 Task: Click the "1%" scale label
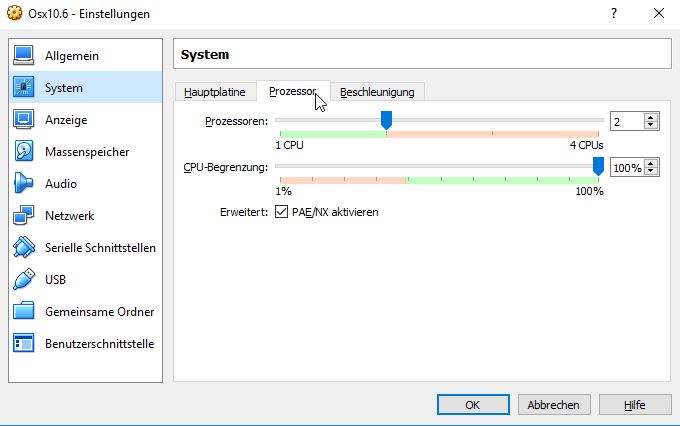click(283, 191)
